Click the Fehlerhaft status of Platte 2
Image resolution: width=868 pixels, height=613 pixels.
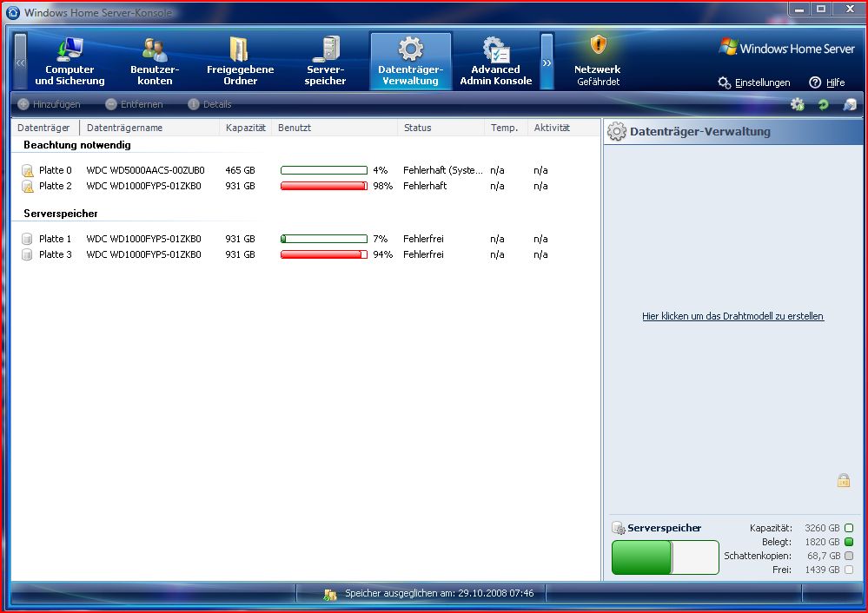pos(425,186)
